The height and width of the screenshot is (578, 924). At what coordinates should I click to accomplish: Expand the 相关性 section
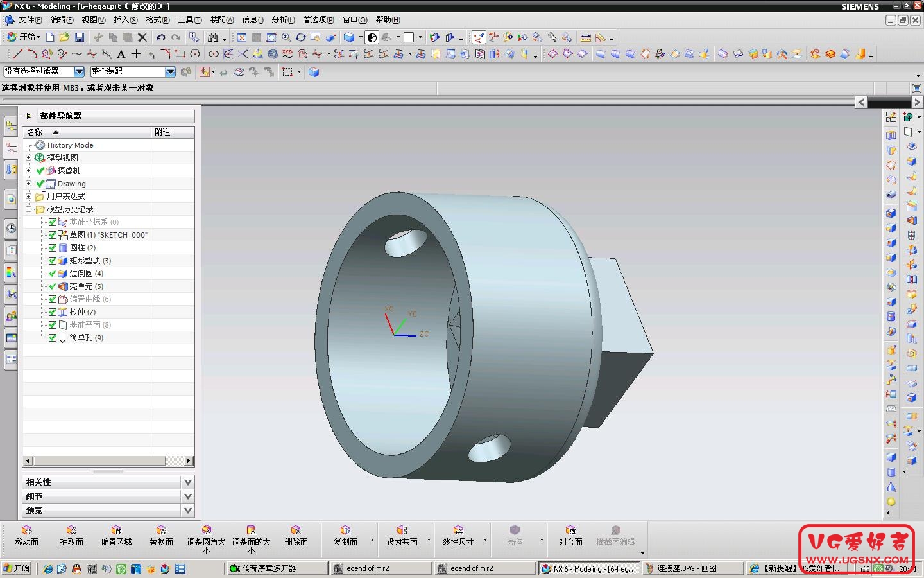click(188, 482)
